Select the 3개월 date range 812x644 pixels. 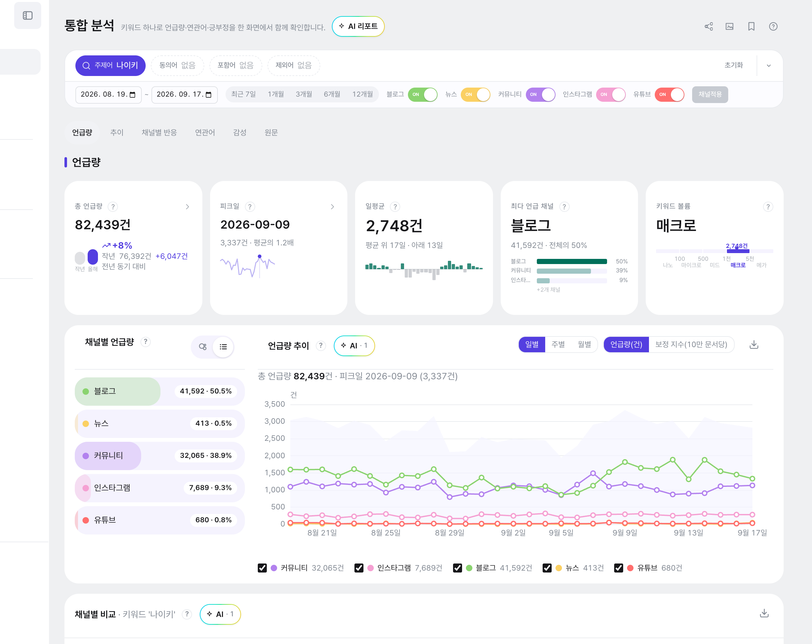point(304,94)
